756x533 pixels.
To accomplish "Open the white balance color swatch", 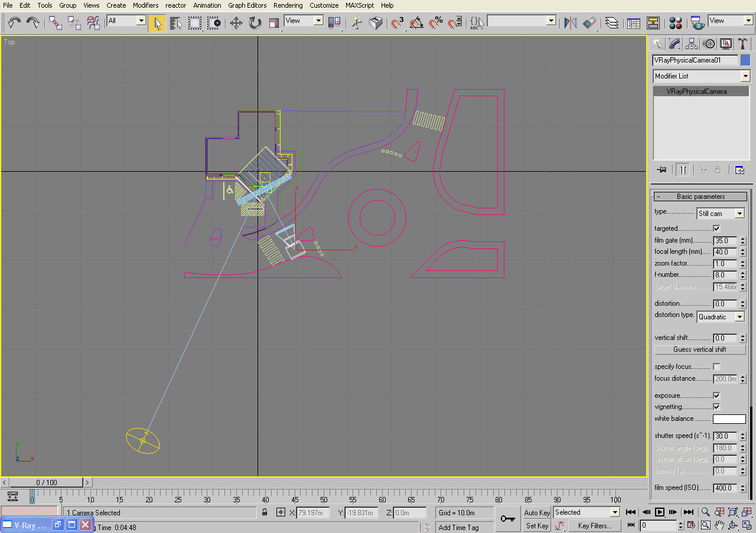I will (729, 419).
